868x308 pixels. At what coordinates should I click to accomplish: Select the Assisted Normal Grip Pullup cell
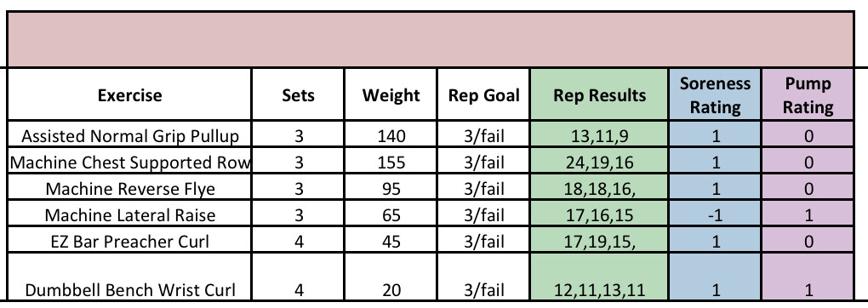pyautogui.click(x=129, y=134)
